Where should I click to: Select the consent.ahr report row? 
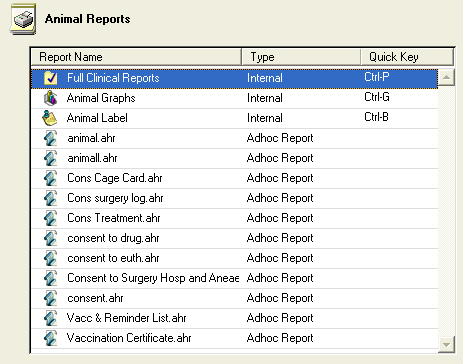coord(234,298)
